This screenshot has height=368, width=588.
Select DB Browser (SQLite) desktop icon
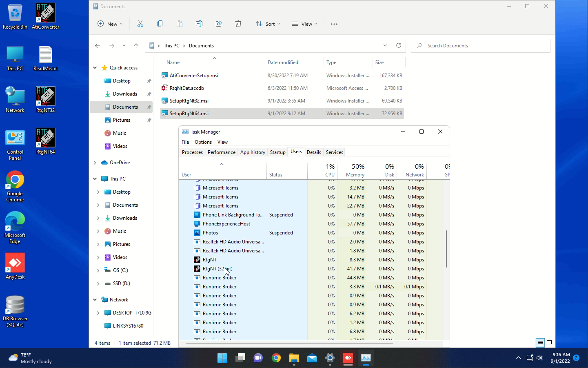click(15, 311)
